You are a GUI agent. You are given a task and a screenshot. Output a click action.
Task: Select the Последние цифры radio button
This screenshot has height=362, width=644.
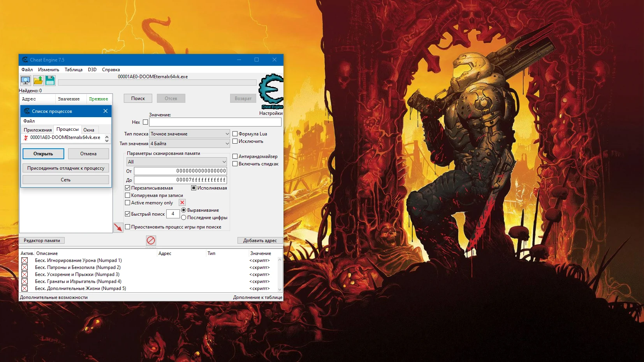pos(183,218)
